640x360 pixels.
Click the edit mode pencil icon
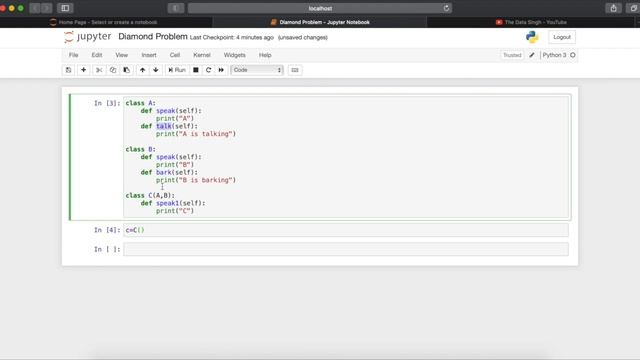[x=532, y=55]
